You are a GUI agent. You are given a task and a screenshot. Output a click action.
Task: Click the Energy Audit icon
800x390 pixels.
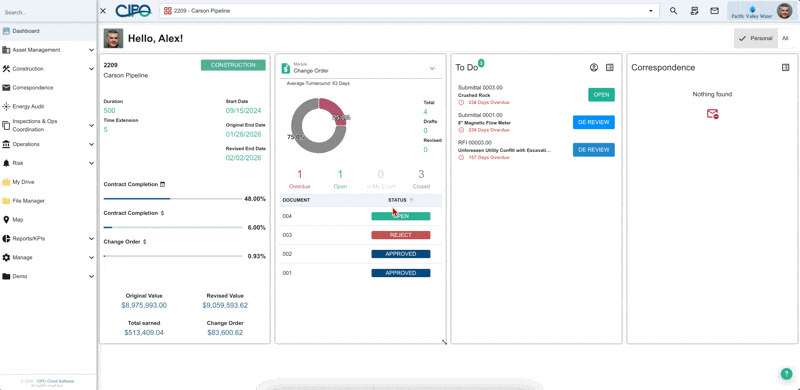(x=6, y=107)
